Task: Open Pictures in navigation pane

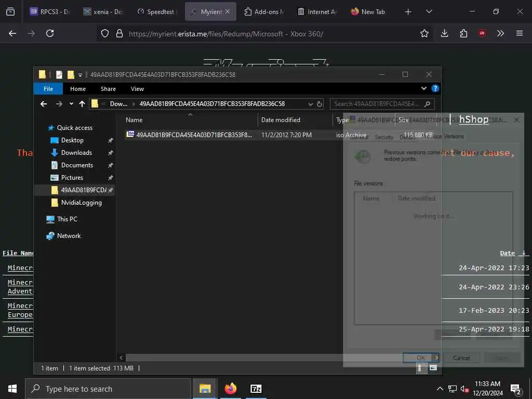Action: click(72, 178)
